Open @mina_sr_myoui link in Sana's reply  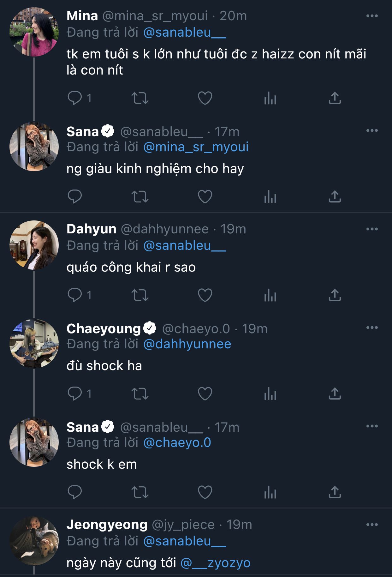coord(196,147)
